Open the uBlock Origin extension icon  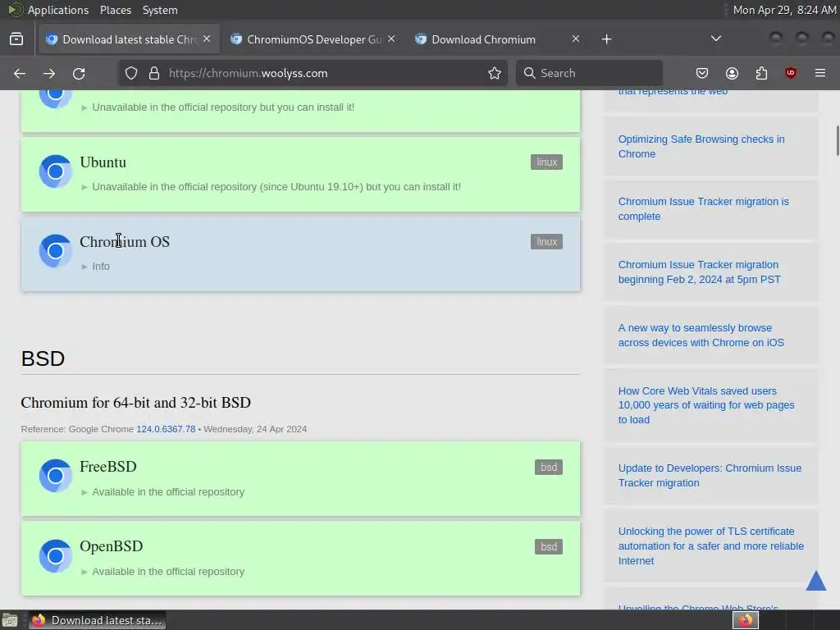point(791,73)
